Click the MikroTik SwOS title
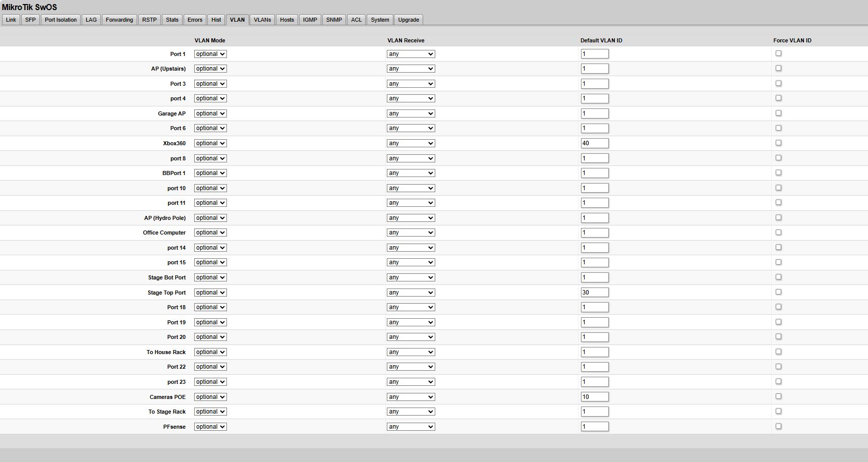Viewport: 868px width, 462px height. (29, 7)
